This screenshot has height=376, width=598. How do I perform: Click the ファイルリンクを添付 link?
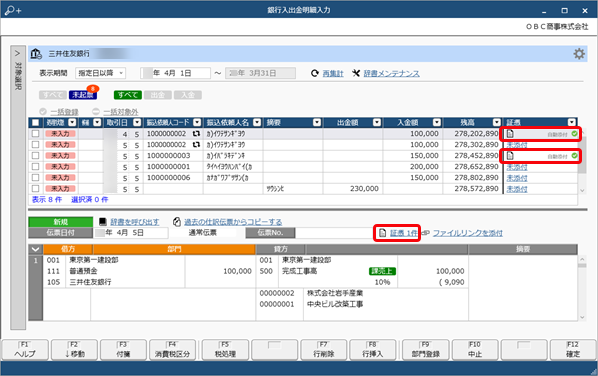tap(468, 233)
